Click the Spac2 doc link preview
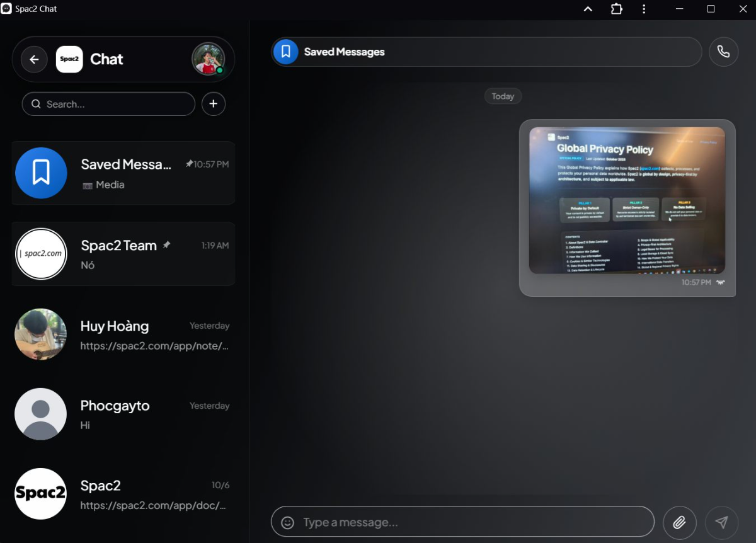Image resolution: width=756 pixels, height=543 pixels. (x=153, y=505)
